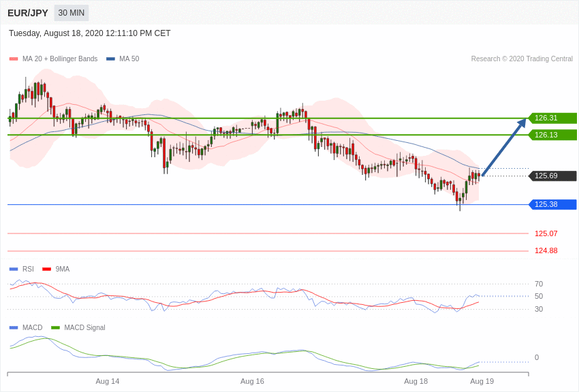Image resolution: width=579 pixels, height=392 pixels.
Task: Click the MA 50 legend label
Action: (129, 59)
